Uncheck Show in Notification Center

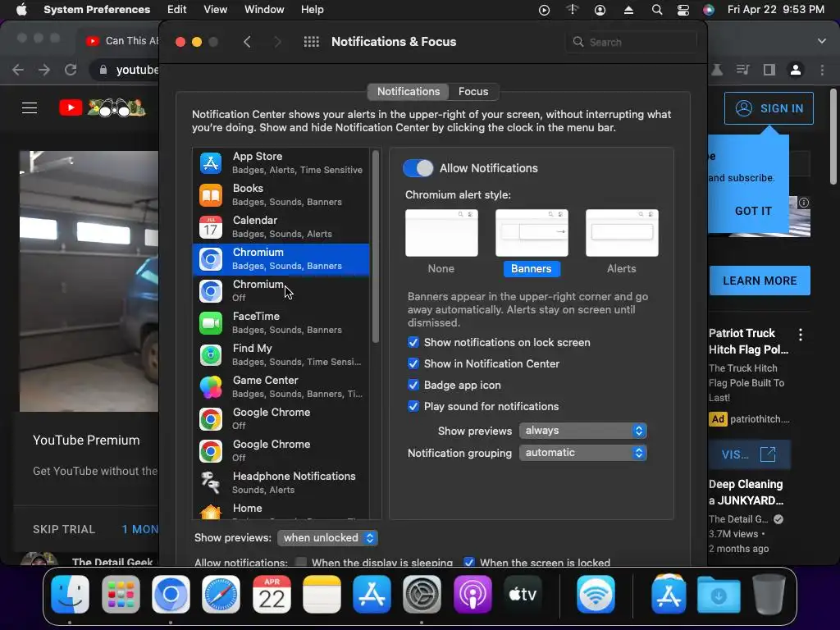point(413,363)
